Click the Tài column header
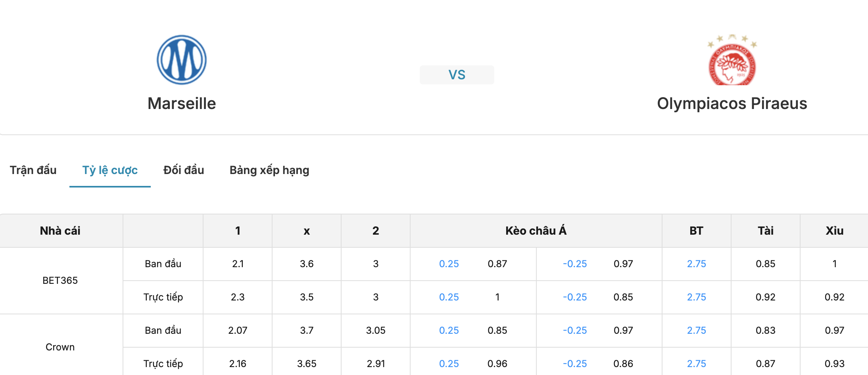 (766, 231)
